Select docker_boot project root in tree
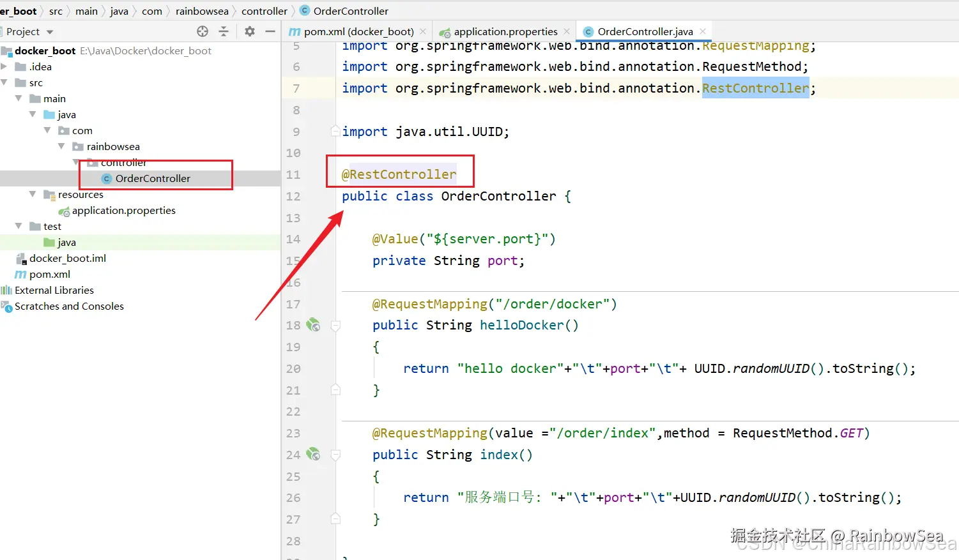Screen dimensions: 959x560 coord(45,50)
